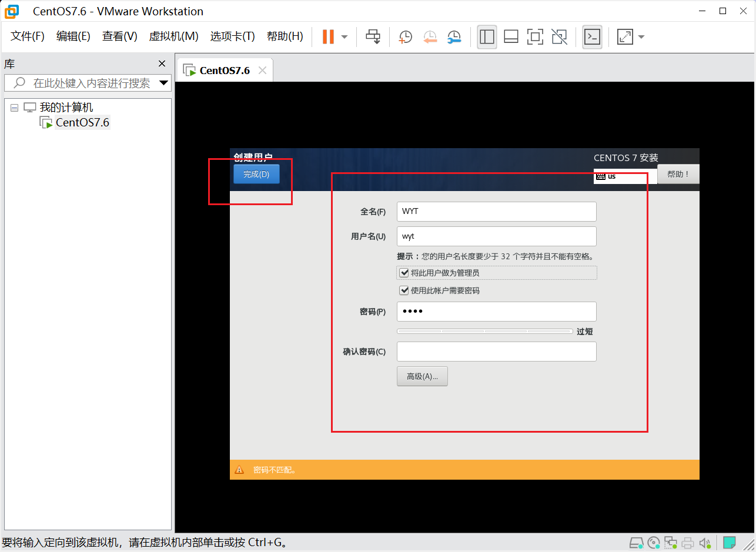Screen dimensions: 756x552
Task: Send Ctrl+Alt+Del to the virtual machine
Action: click(373, 36)
